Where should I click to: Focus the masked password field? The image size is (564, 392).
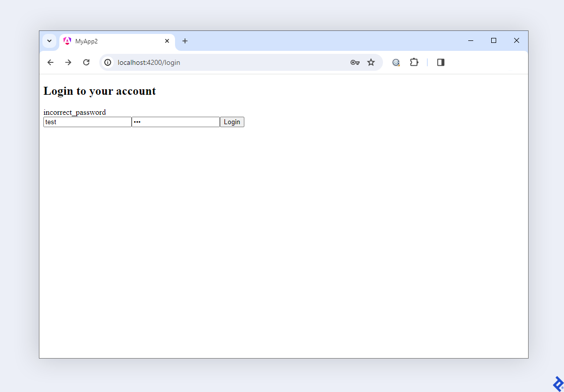tap(176, 122)
